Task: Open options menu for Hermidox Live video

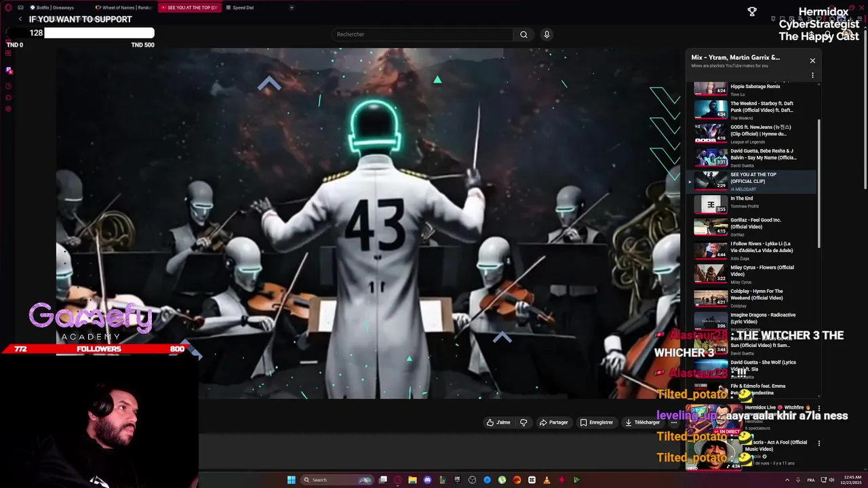Action: [818, 409]
